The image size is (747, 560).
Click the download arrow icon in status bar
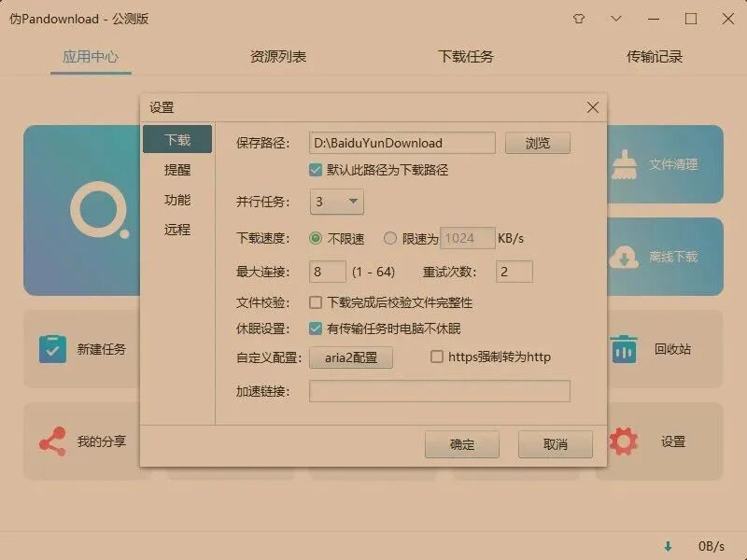[668, 546]
